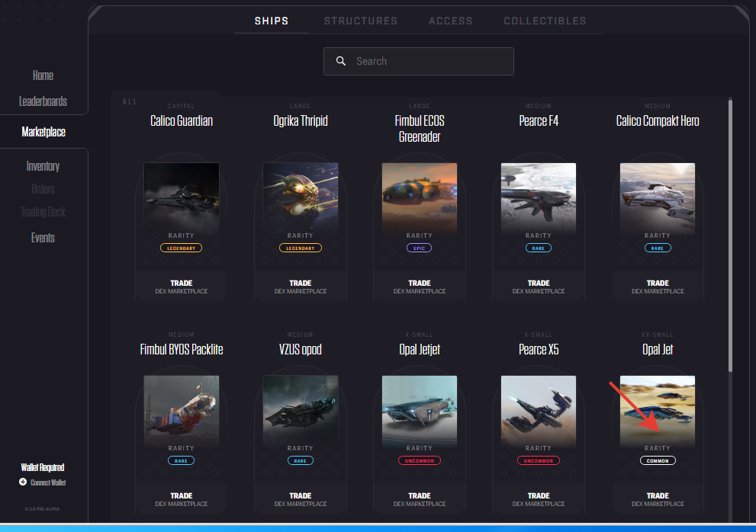
Task: Select the Ogrika Thripid ship thumbnail
Action: click(301, 194)
